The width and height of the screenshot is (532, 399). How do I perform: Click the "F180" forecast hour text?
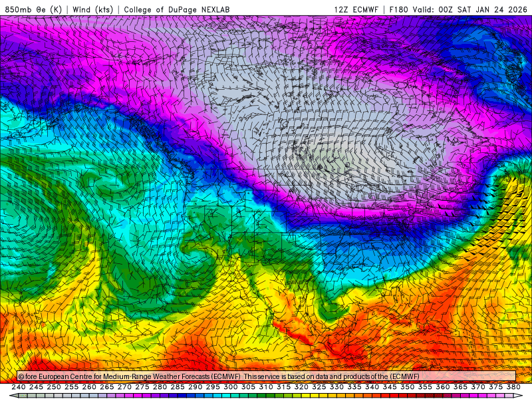coord(398,9)
